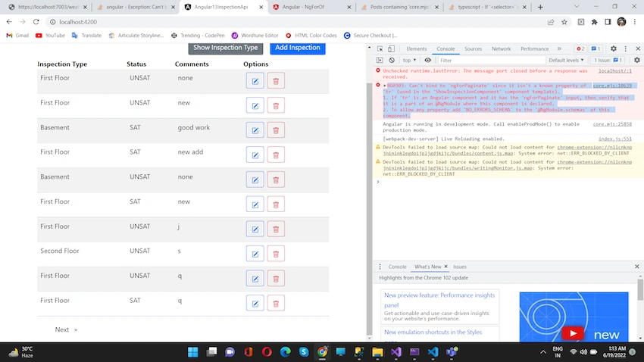This screenshot has width=644, height=362.
Task: Open the Default levels dropdown
Action: (x=566, y=61)
